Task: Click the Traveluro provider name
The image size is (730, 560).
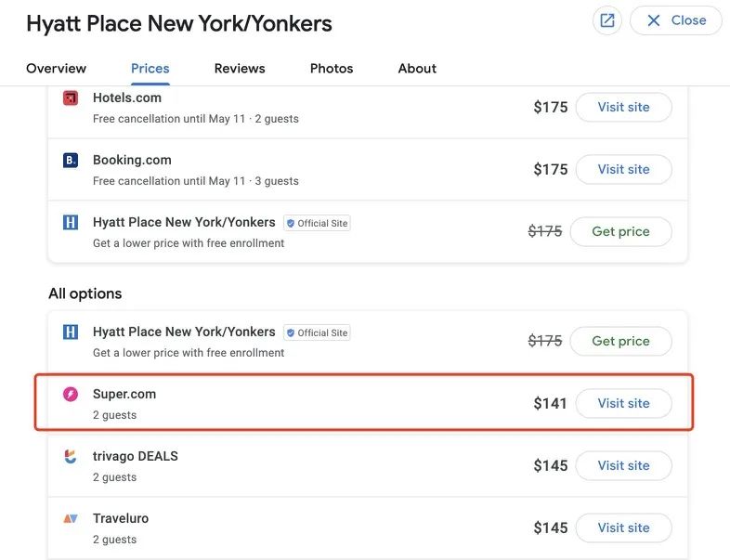Action: 121,518
